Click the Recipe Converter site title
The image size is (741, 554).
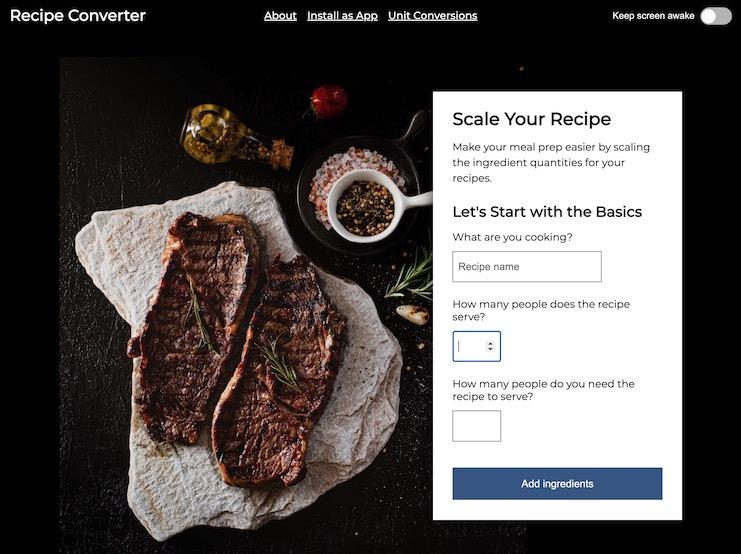coord(78,16)
